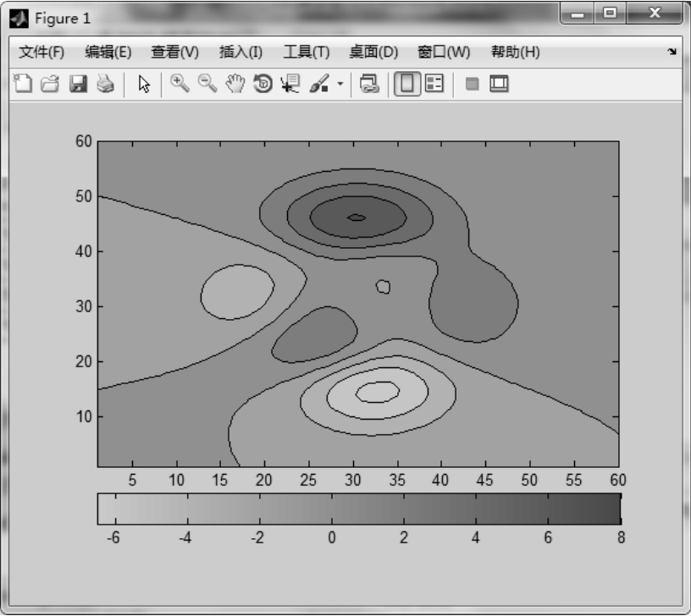Toggle the Insert Legend button
The width and height of the screenshot is (691, 616).
(x=434, y=84)
